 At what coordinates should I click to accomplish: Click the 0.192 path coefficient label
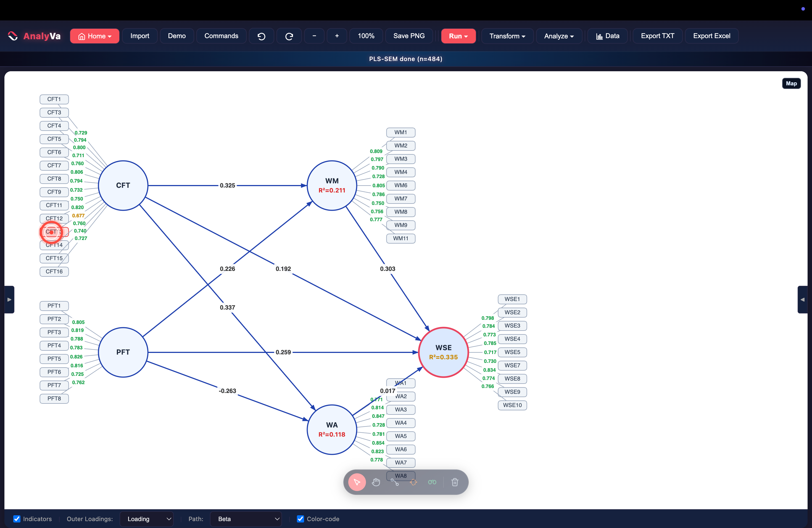pos(283,269)
